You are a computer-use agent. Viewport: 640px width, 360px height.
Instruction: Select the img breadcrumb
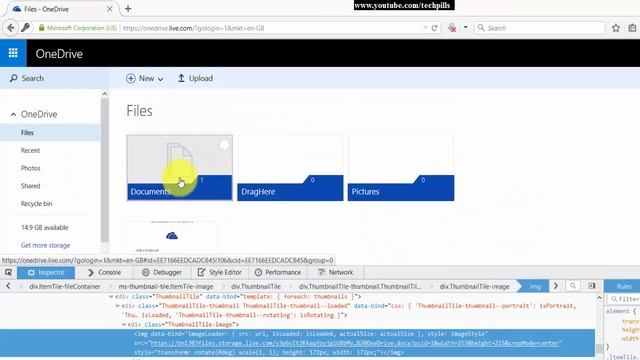pyautogui.click(x=535, y=287)
